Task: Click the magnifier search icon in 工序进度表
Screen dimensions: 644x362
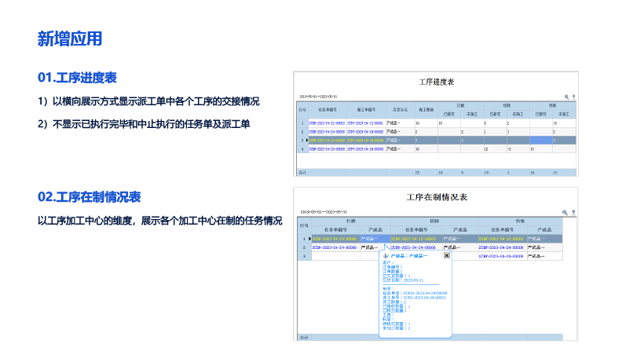Action: pos(565,97)
